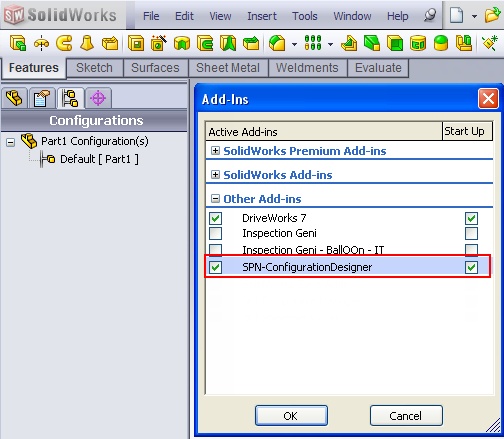
Task: Enable Inspection Geni active checkbox
Action: pyautogui.click(x=216, y=233)
